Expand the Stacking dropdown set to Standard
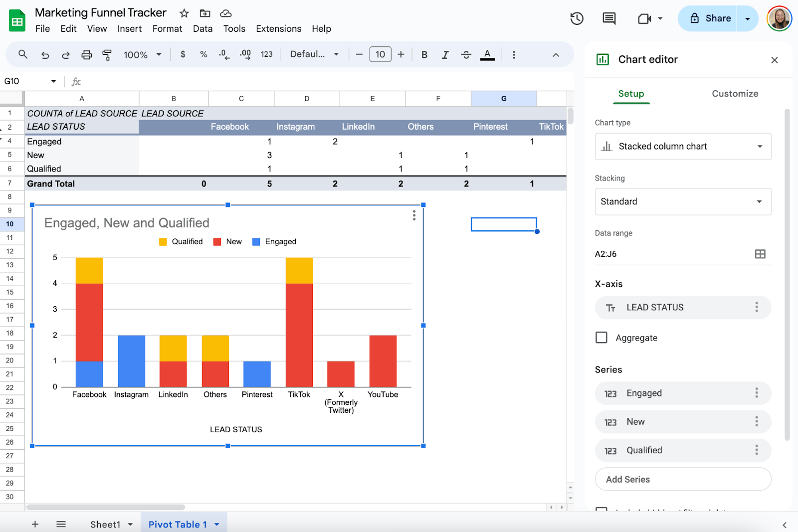Image resolution: width=798 pixels, height=532 pixels. (683, 201)
